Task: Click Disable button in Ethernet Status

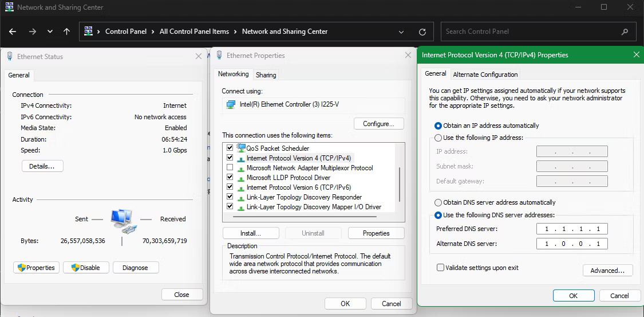Action: coord(86,268)
